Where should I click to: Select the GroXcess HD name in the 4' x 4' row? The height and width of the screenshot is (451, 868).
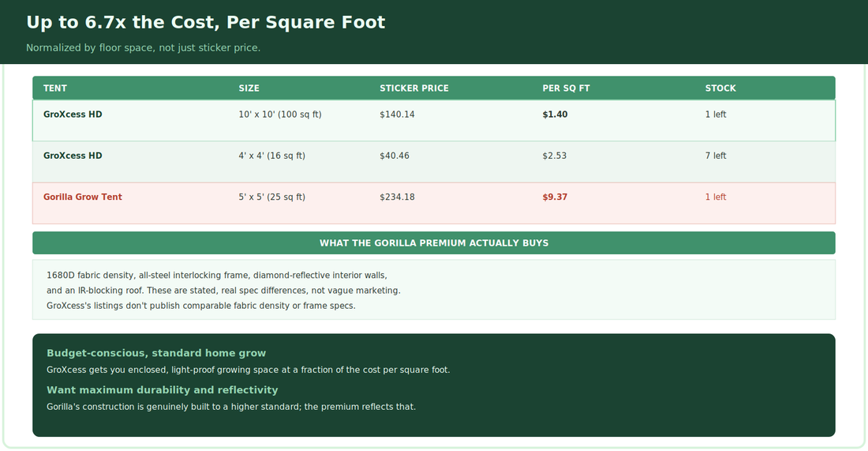click(73, 156)
